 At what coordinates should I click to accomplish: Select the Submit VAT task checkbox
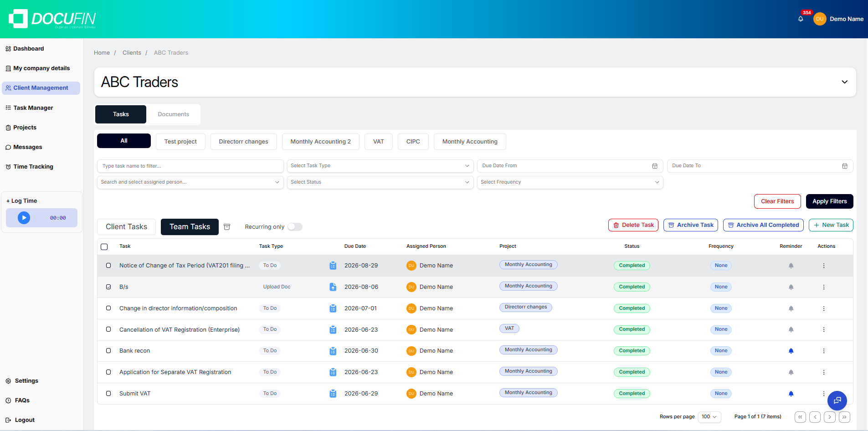pos(108,393)
